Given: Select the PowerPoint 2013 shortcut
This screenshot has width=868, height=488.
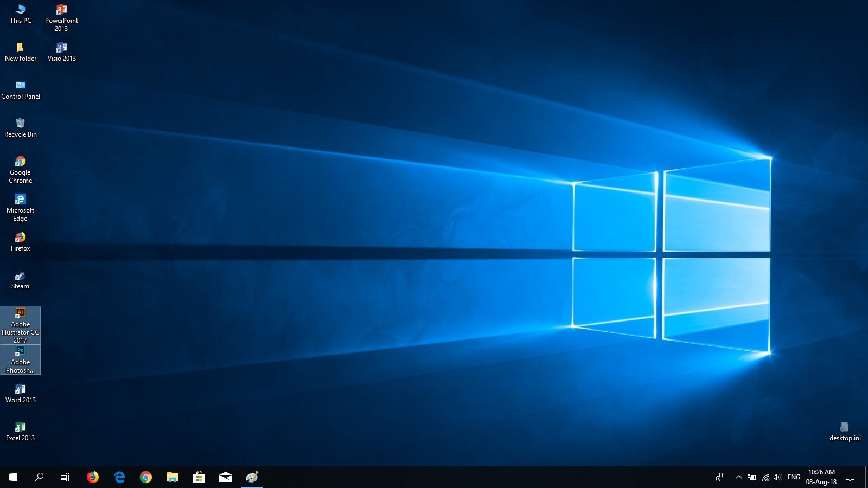Looking at the screenshot, I should pos(61,18).
